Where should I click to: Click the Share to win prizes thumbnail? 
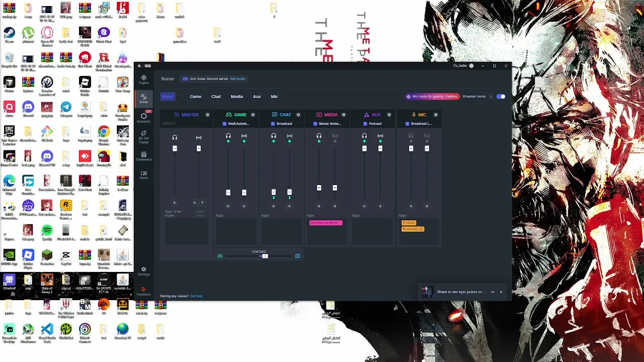[427, 292]
